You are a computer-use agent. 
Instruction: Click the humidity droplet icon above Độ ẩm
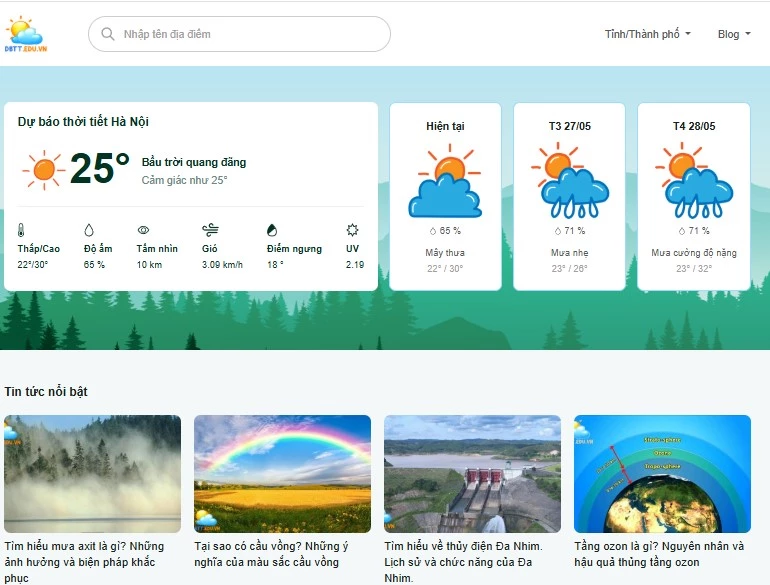(x=89, y=230)
